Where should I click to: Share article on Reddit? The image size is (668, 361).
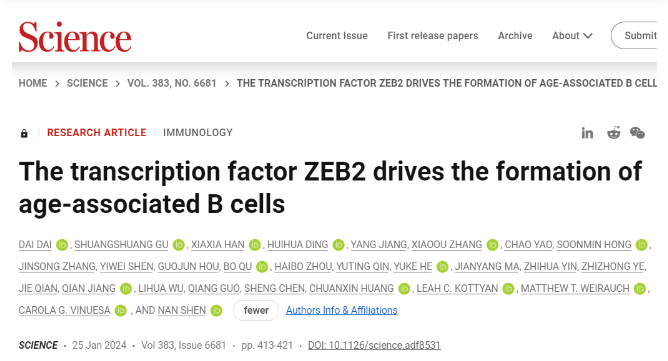coord(613,133)
